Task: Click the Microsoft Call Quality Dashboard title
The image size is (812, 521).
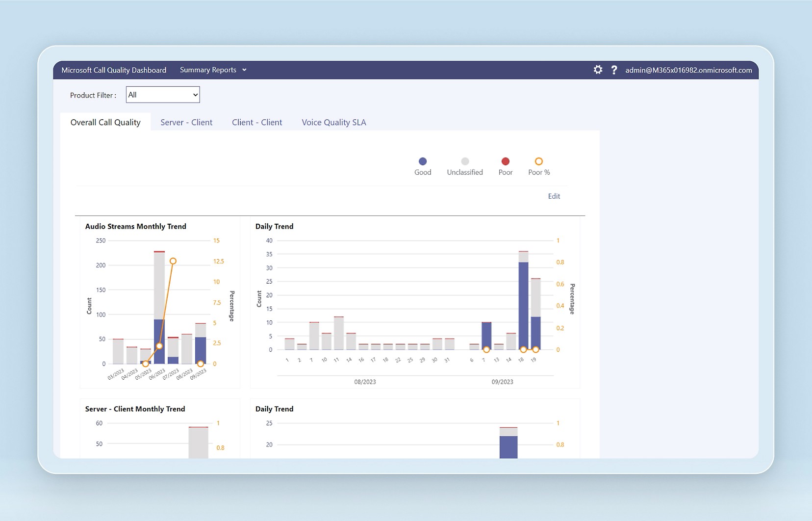Action: pyautogui.click(x=114, y=70)
